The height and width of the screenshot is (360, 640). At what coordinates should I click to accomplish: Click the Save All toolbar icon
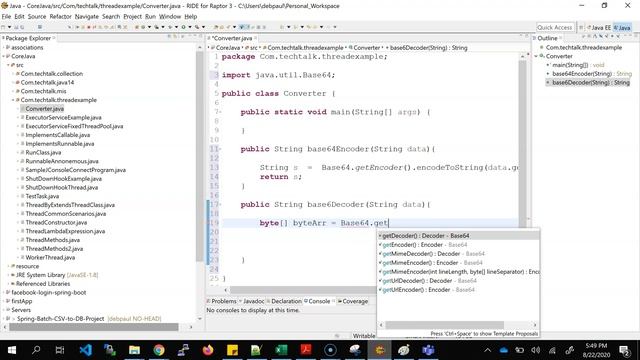pyautogui.click(x=22, y=27)
